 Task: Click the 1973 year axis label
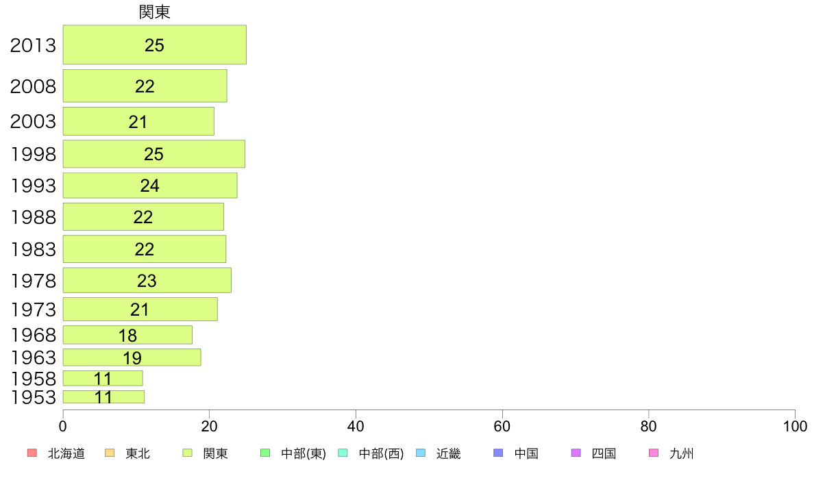[x=33, y=310]
